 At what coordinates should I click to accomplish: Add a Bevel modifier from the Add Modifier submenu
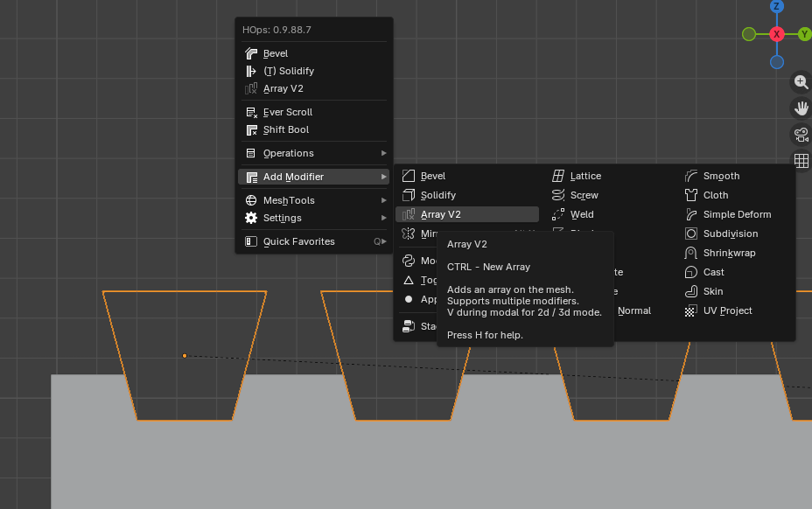[x=467, y=176]
